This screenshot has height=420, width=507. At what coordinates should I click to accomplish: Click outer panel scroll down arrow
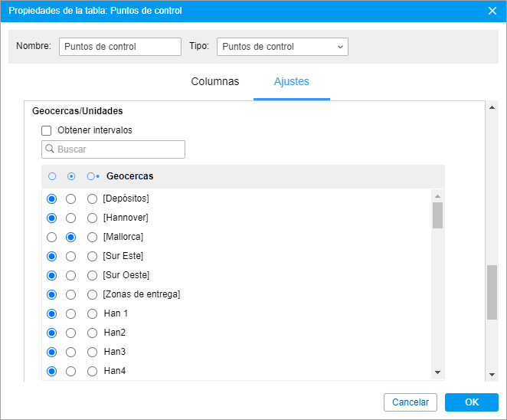[x=492, y=375]
